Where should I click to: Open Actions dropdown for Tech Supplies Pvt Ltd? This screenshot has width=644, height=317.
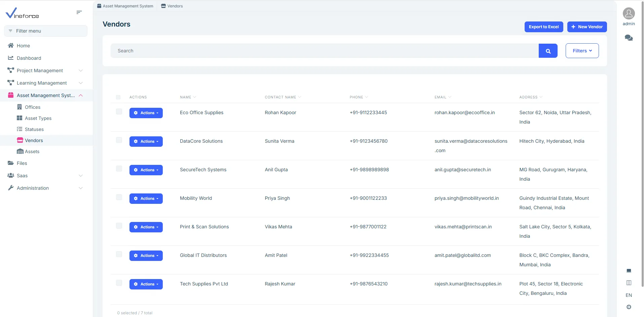pos(146,284)
